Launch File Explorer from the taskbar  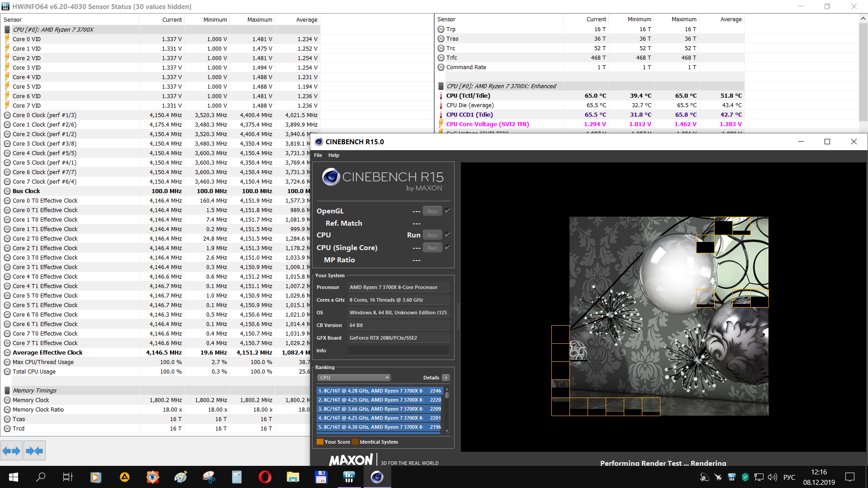tap(293, 477)
